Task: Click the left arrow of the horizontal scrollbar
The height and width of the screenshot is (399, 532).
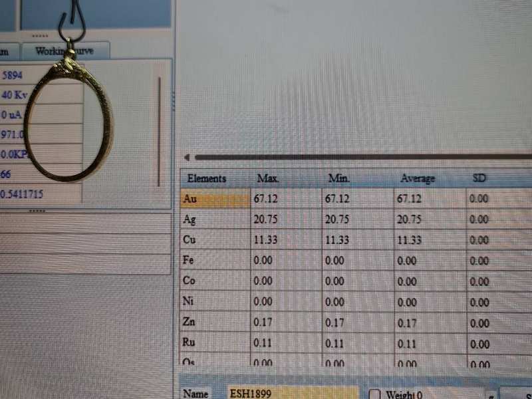Action: pos(187,158)
